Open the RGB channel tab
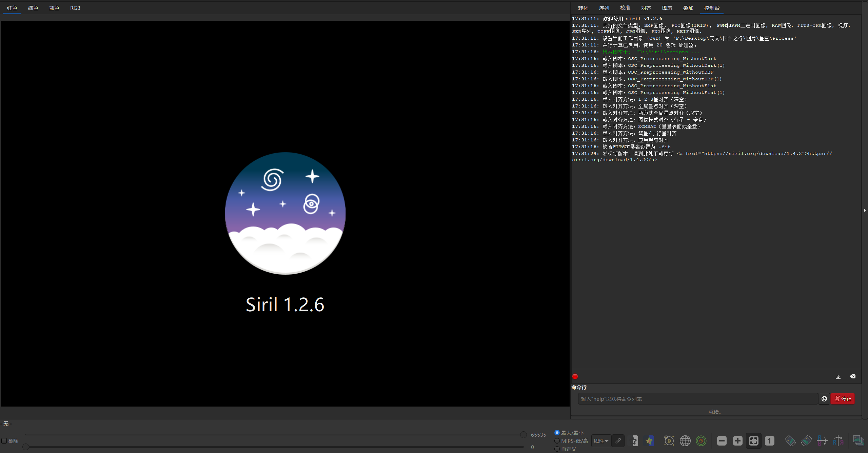Viewport: 868px width, 453px height. (x=75, y=8)
